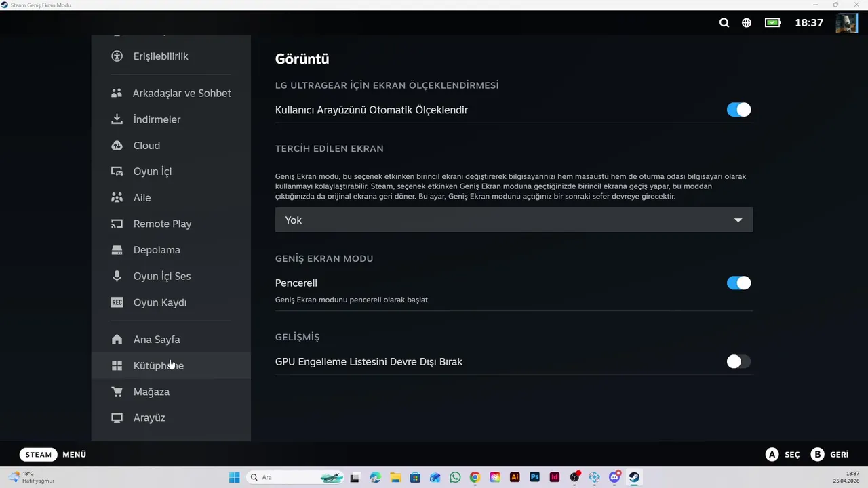Click the Arayüz monitor icon

(x=117, y=418)
